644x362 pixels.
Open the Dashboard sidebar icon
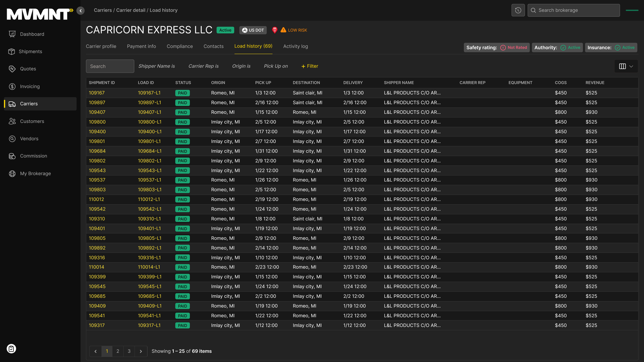click(x=12, y=34)
